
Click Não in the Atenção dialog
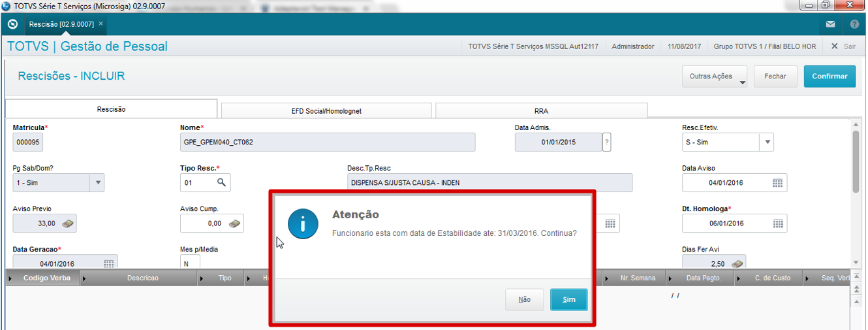click(x=524, y=299)
